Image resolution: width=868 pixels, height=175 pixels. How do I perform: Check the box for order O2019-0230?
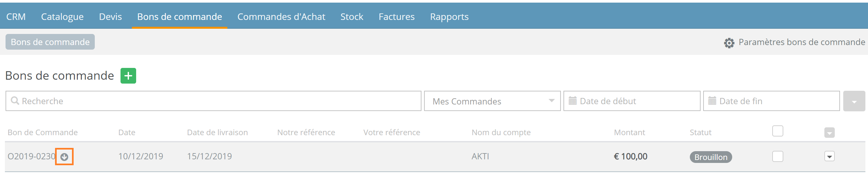click(x=777, y=156)
